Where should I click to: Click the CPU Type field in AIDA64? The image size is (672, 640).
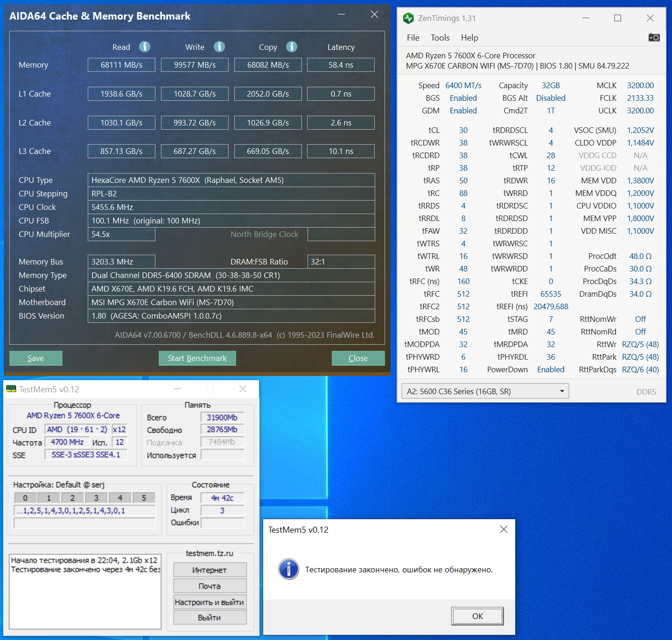(231, 180)
